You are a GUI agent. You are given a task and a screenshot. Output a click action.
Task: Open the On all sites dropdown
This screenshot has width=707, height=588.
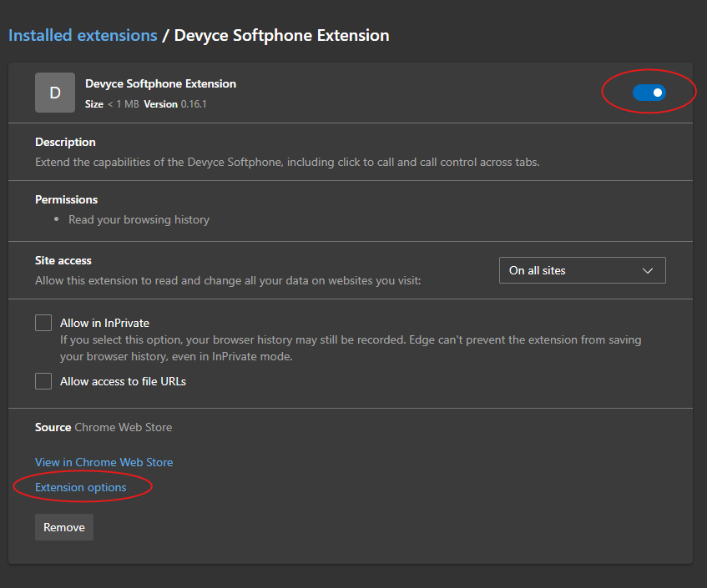coord(582,270)
